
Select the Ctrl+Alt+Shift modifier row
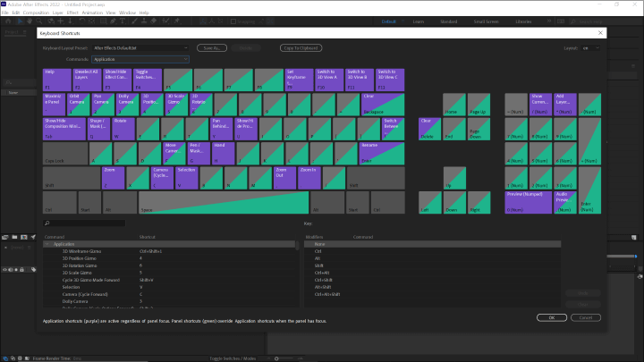pyautogui.click(x=433, y=294)
